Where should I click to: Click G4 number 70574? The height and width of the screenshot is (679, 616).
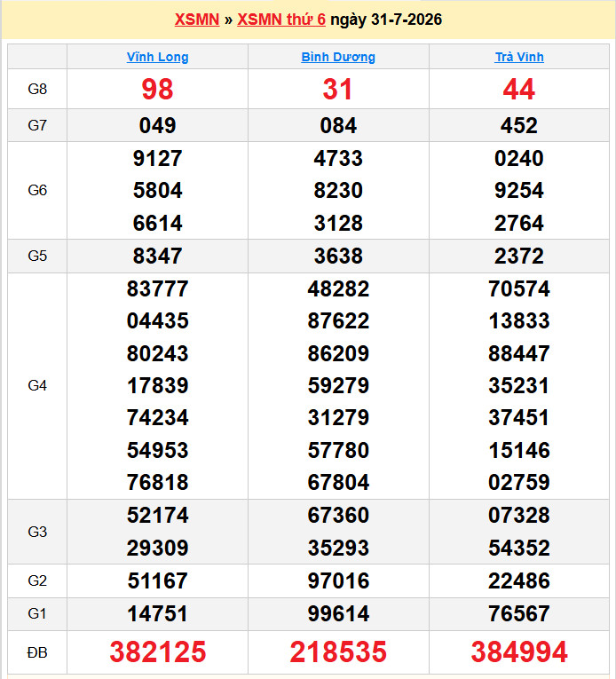click(519, 288)
